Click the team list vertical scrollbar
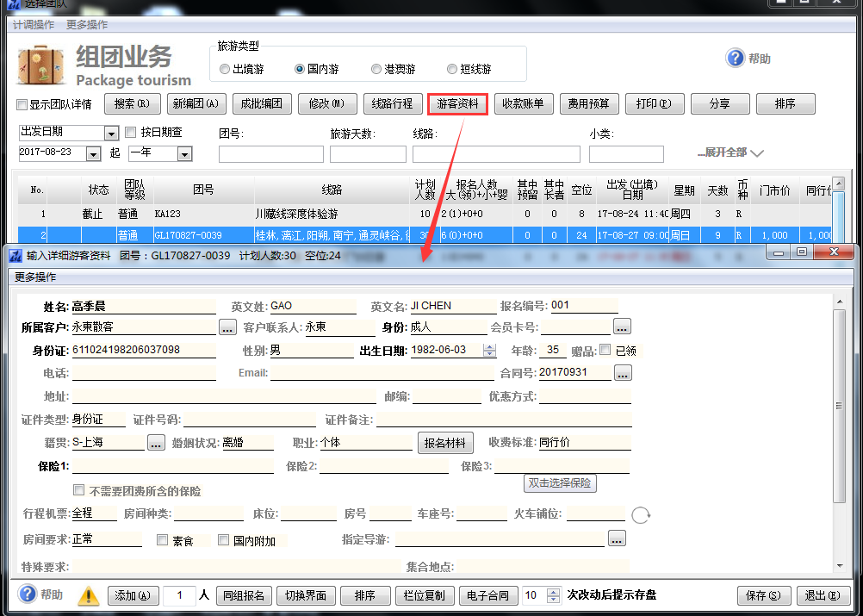 (x=839, y=209)
